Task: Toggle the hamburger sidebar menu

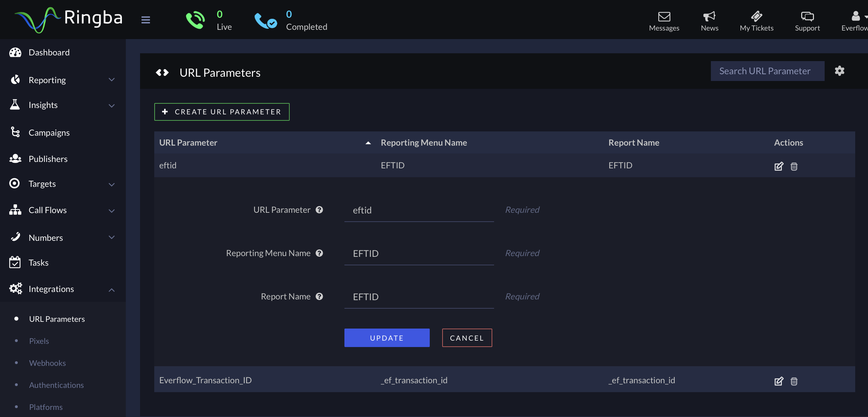Action: point(146,20)
